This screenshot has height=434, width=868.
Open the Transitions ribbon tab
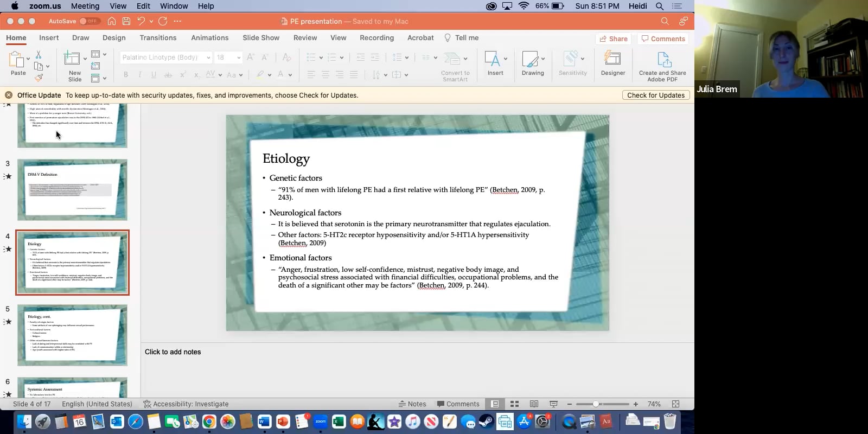tap(158, 38)
